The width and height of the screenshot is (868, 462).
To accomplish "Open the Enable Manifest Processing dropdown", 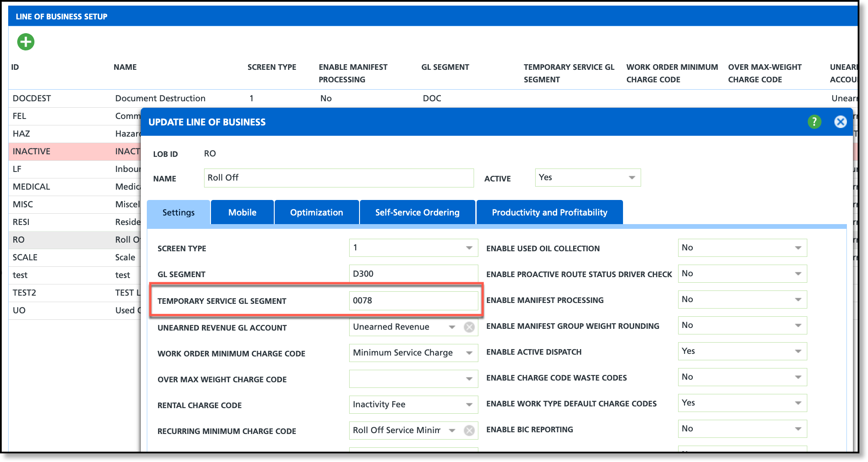I will coord(742,300).
